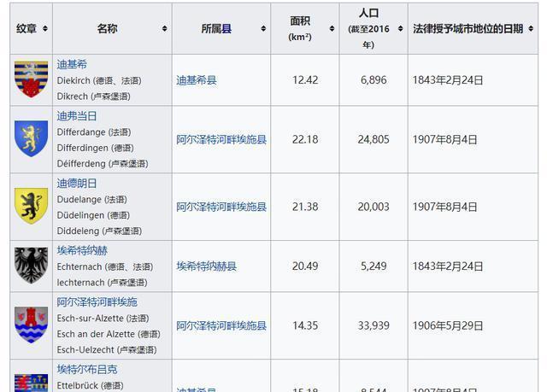Sort table by 名称 column
The height and width of the screenshot is (392, 547).
(164, 29)
